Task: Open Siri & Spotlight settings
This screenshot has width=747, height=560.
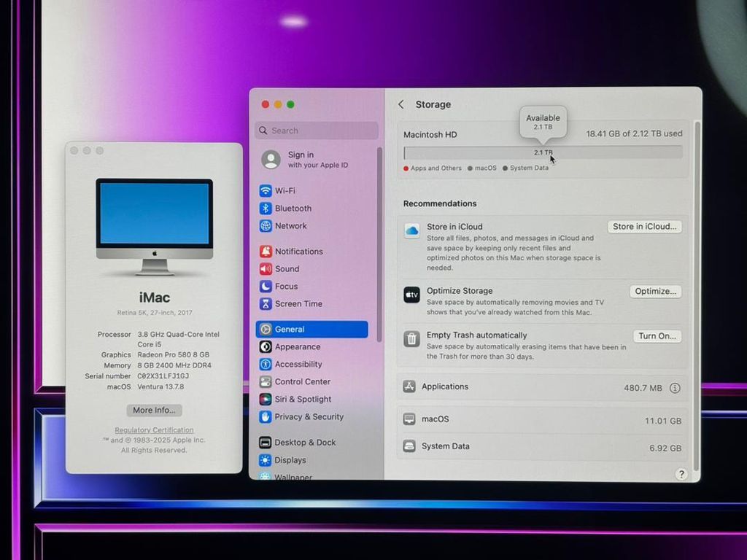Action: point(303,400)
